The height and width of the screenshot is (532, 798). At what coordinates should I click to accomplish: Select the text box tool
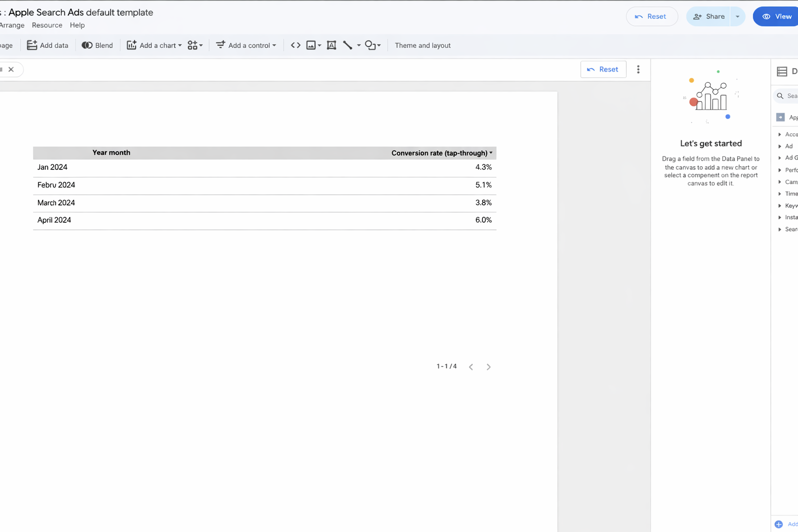click(x=331, y=45)
